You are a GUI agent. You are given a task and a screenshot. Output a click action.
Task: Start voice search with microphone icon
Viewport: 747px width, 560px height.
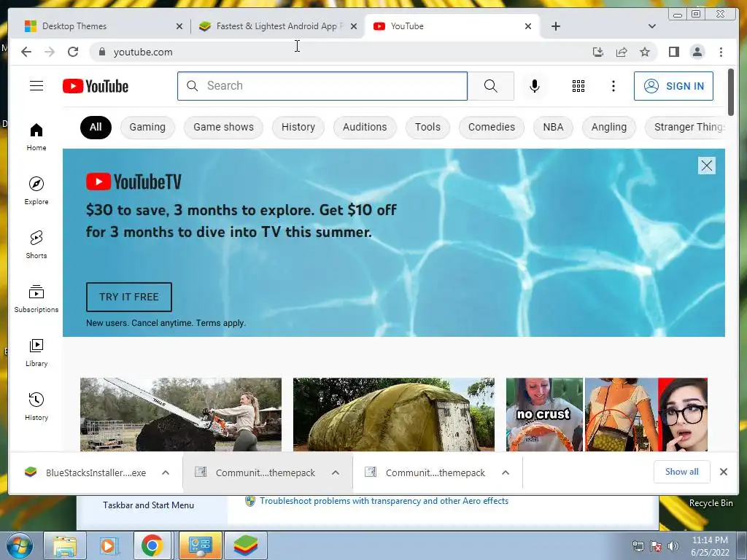[535, 86]
